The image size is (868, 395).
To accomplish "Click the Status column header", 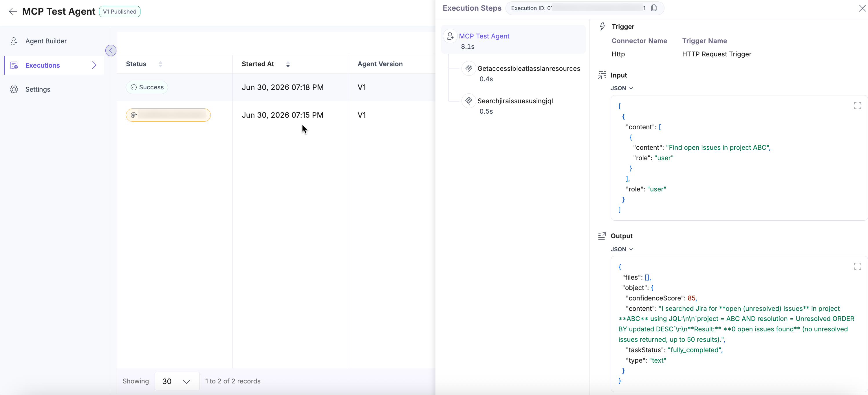I will coord(136,64).
